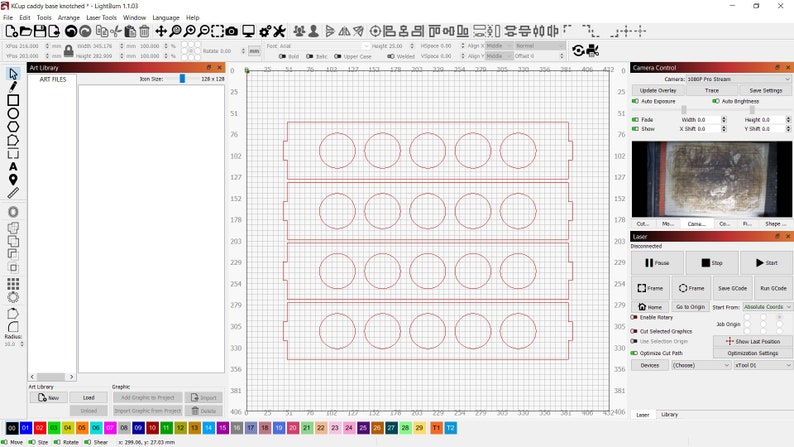Switch to the Shape Properties tab
The image size is (794, 447).
click(x=776, y=224)
